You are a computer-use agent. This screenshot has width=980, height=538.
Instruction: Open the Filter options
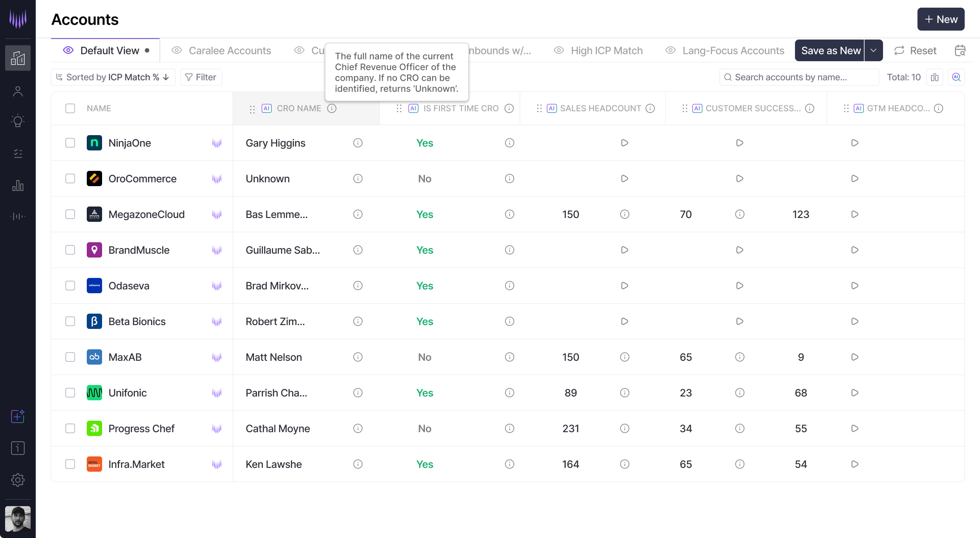pyautogui.click(x=201, y=77)
